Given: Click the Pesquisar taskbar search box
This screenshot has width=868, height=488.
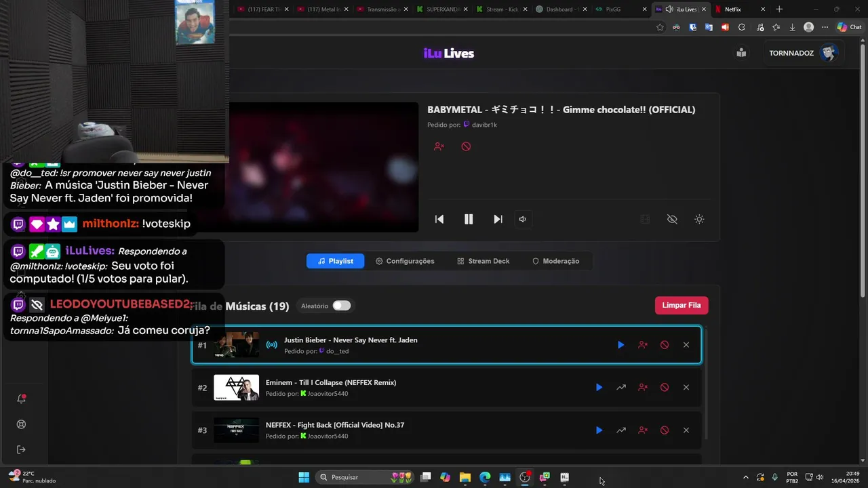Looking at the screenshot, I should pos(365,477).
